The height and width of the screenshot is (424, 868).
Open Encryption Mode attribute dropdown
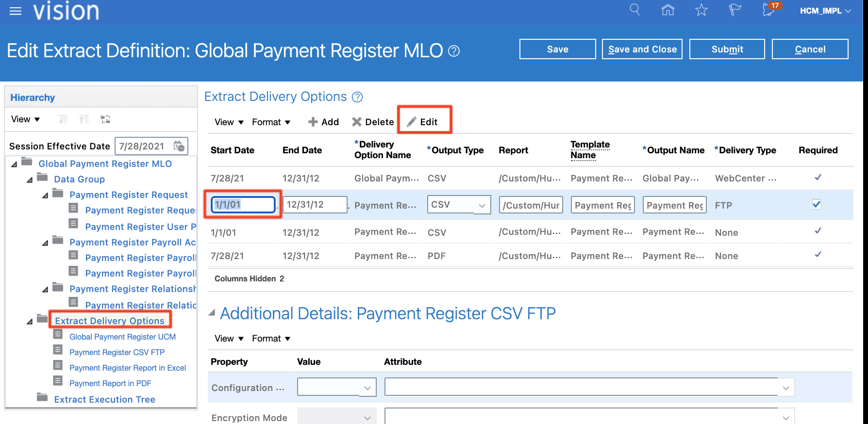[785, 418]
